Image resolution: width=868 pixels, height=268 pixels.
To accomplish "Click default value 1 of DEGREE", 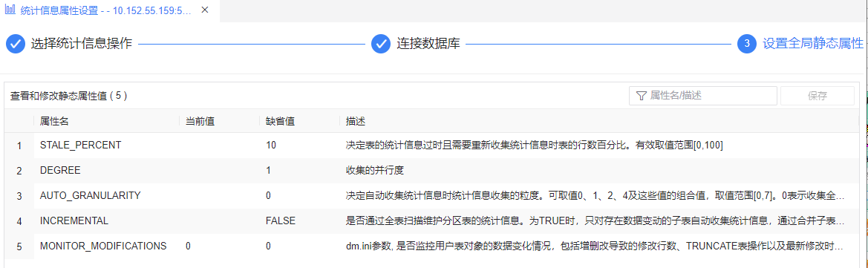I will click(269, 171).
